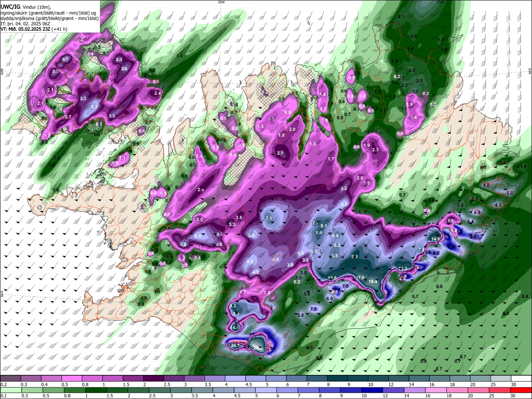532x399 pixels.
Task: Click the deep navy 10–12 swatch in lower legend row
Action: point(373,390)
